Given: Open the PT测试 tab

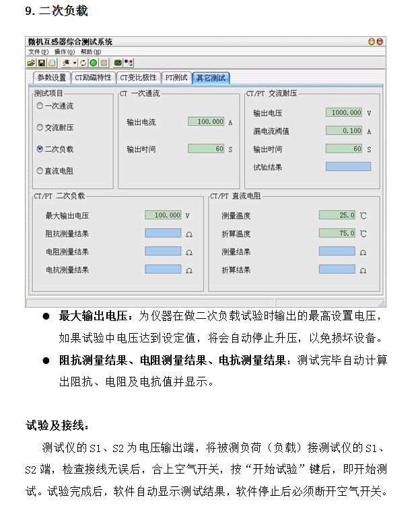Looking at the screenshot, I should (x=176, y=78).
